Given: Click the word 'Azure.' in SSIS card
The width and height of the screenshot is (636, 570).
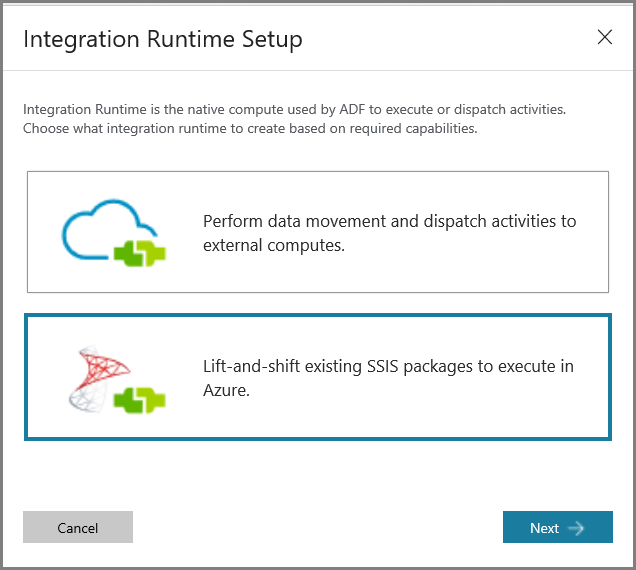Looking at the screenshot, I should (x=226, y=390).
